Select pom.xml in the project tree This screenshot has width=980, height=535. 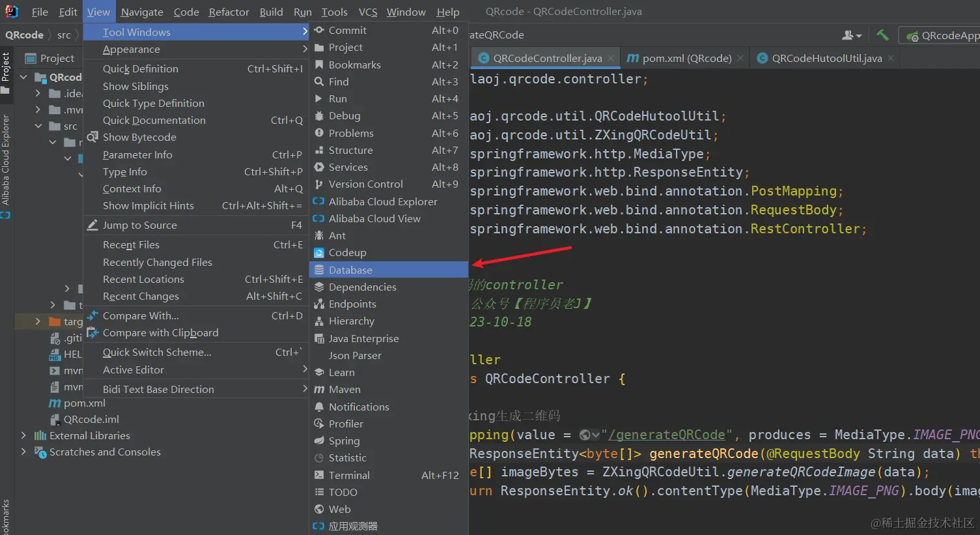click(x=85, y=403)
